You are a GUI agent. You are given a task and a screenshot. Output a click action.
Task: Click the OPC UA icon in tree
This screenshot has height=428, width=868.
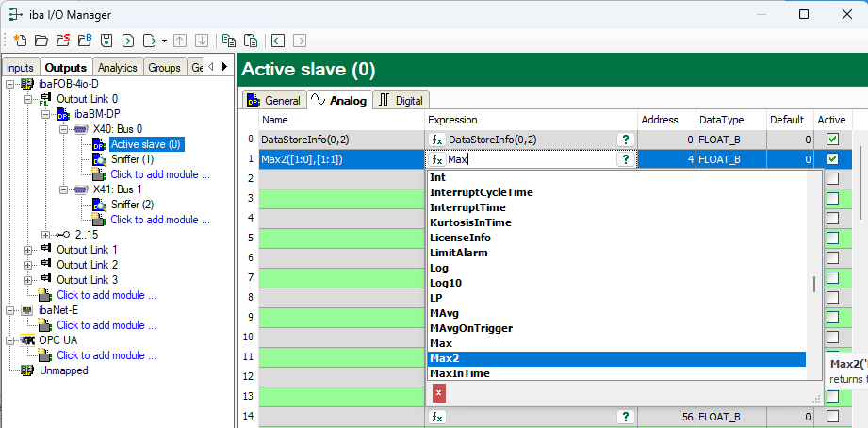point(27,340)
